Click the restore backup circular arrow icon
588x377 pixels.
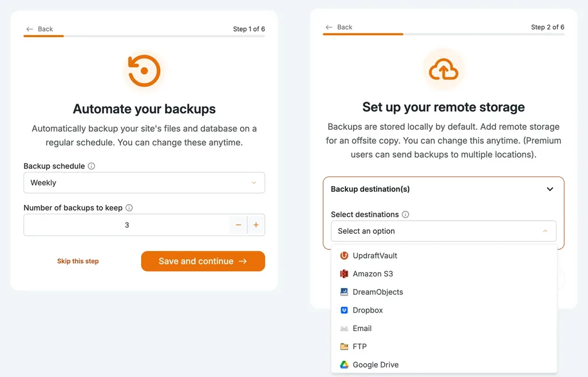pos(144,71)
